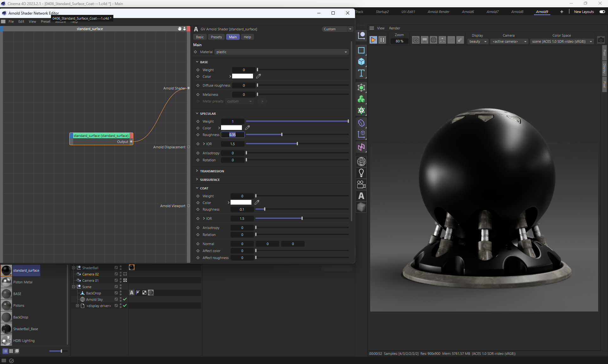Viewport: 608px width, 364px height.
Task: Click the snapshot camera icon in IPR
Action: (601, 40)
